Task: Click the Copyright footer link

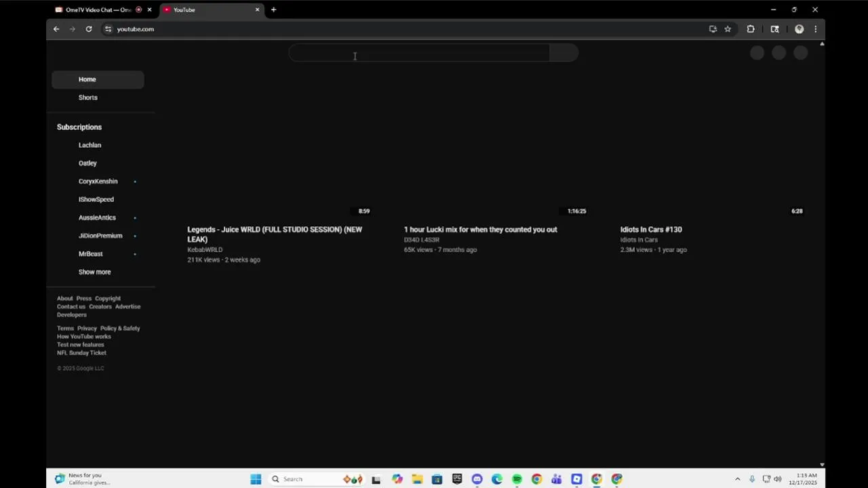Action: [x=108, y=298]
